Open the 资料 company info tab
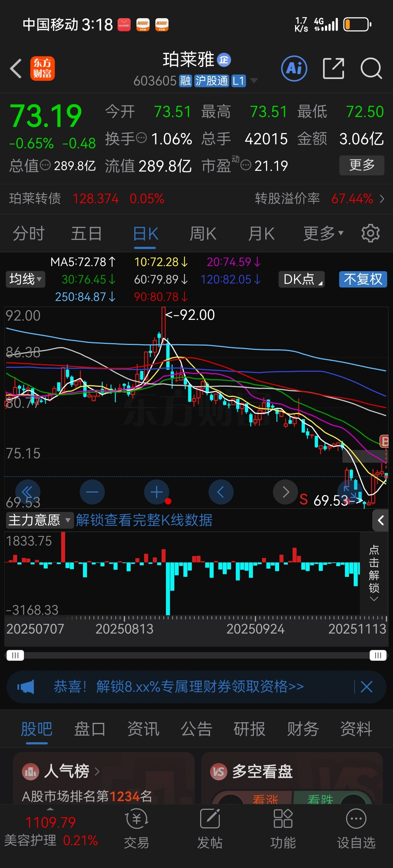Image resolution: width=393 pixels, height=868 pixels. [x=356, y=729]
